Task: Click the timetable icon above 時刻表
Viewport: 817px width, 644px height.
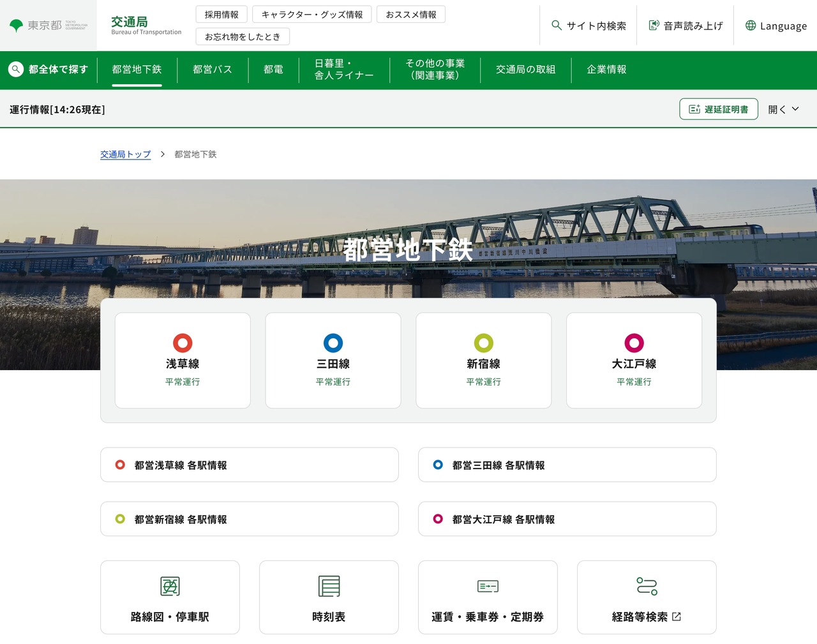Action: pyautogui.click(x=329, y=586)
